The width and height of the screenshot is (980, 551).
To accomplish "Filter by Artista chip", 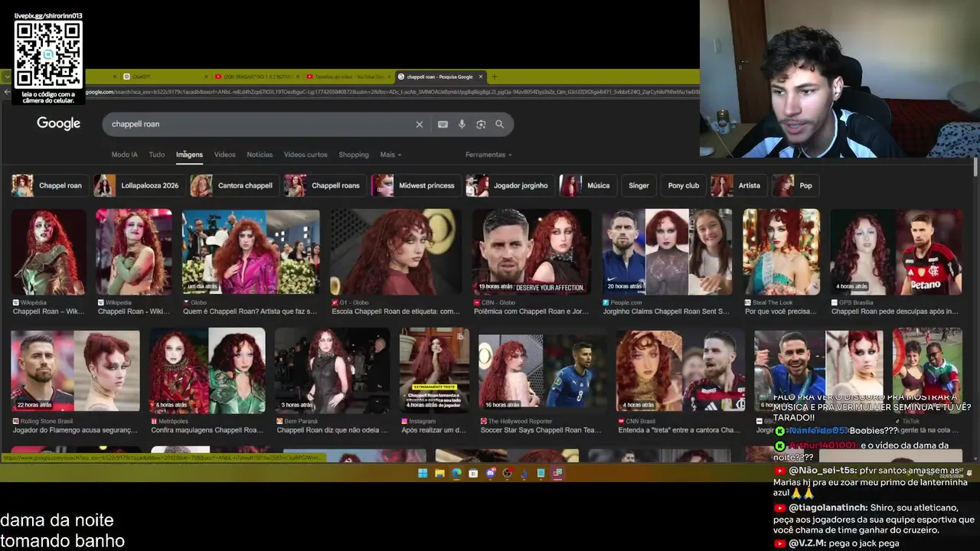I will tap(738, 185).
